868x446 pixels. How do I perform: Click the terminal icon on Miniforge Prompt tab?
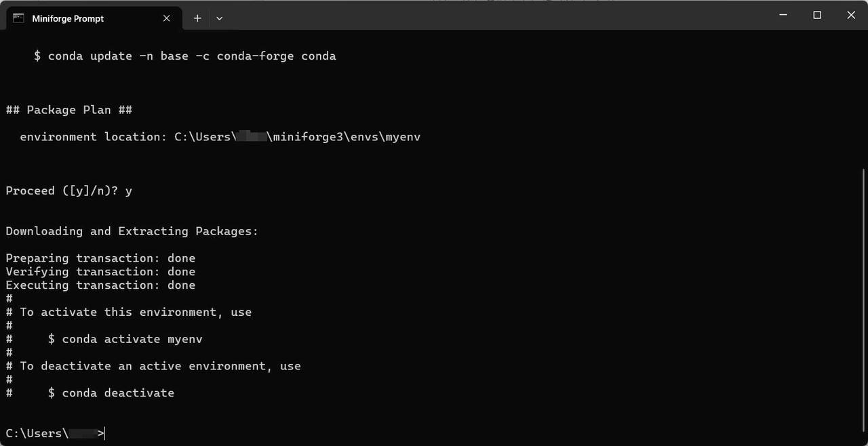(18, 18)
